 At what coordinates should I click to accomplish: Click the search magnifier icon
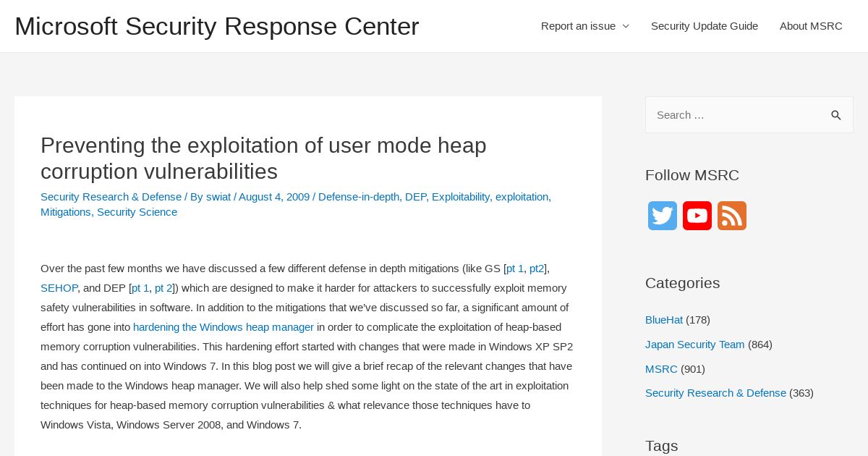[x=835, y=115]
